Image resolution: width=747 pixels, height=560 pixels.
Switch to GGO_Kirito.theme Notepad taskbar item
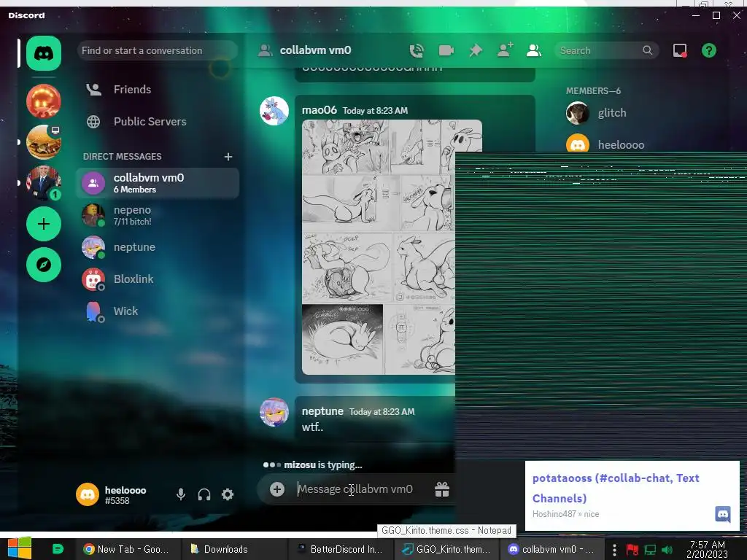(447, 549)
